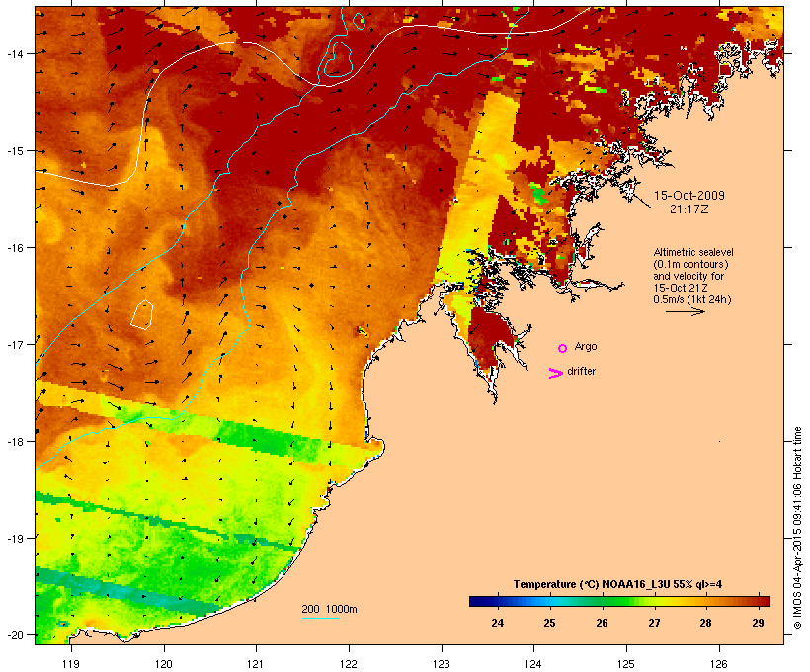Click the latitude label -16
The height and width of the screenshot is (672, 810).
(15, 248)
